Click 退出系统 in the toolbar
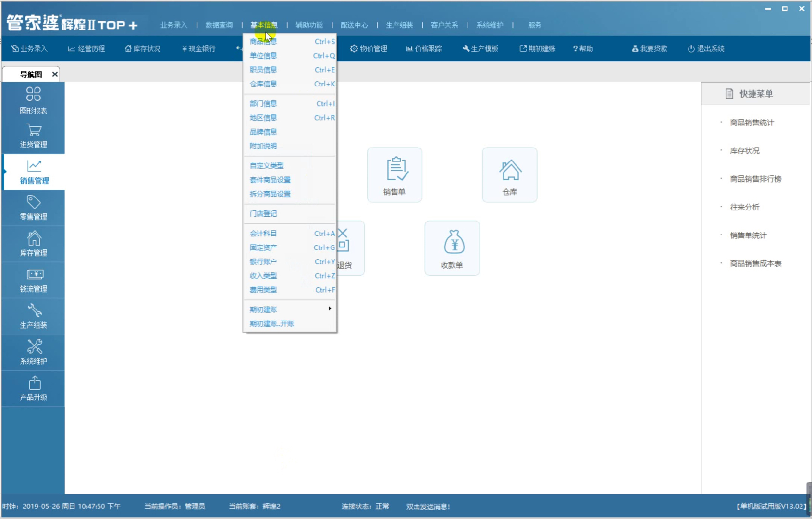The image size is (812, 519). click(x=706, y=49)
